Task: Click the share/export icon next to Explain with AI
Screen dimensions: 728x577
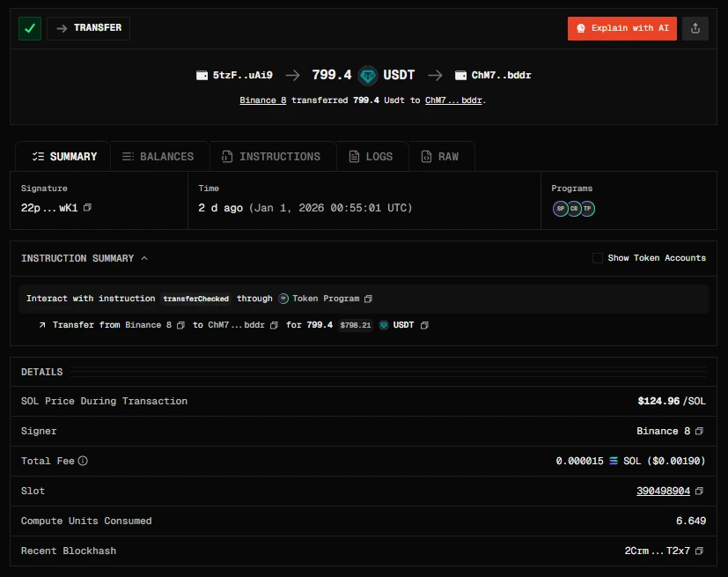Action: tap(695, 28)
